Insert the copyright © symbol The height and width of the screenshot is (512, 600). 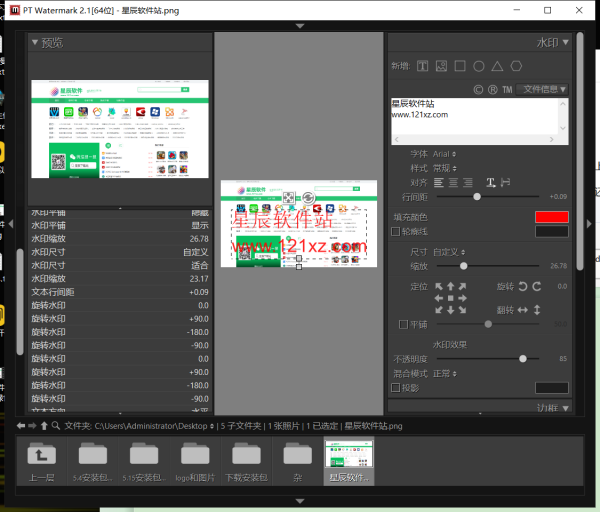(x=478, y=90)
